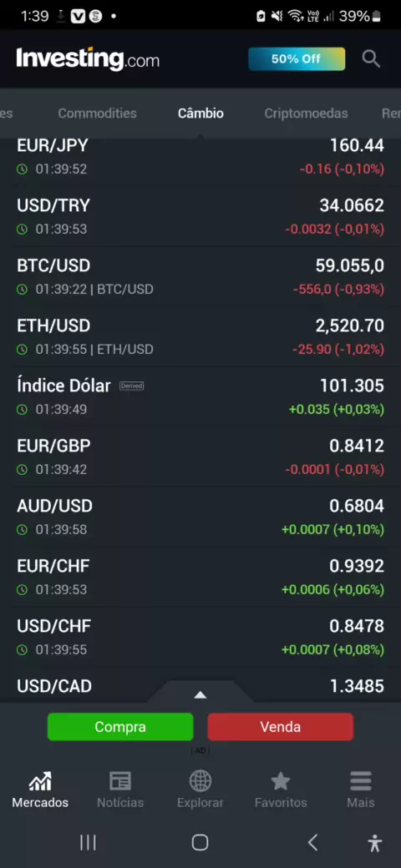
Task: Open the Índice Dólar row
Action: point(200,397)
